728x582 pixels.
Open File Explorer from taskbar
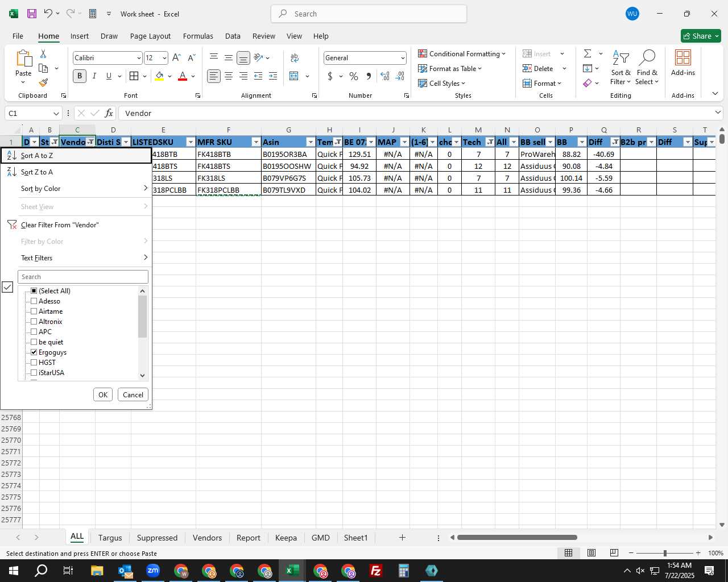coord(97,571)
